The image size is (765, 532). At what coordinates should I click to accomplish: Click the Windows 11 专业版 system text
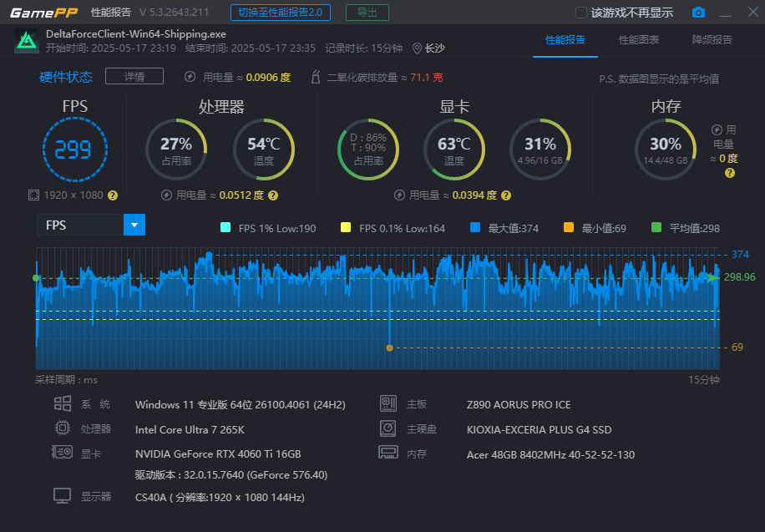coord(240,405)
